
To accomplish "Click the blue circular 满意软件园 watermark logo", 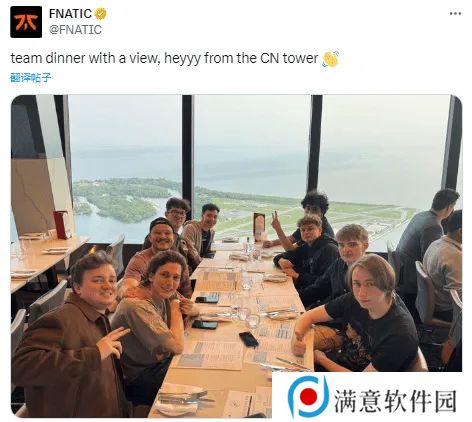I will [308, 396].
